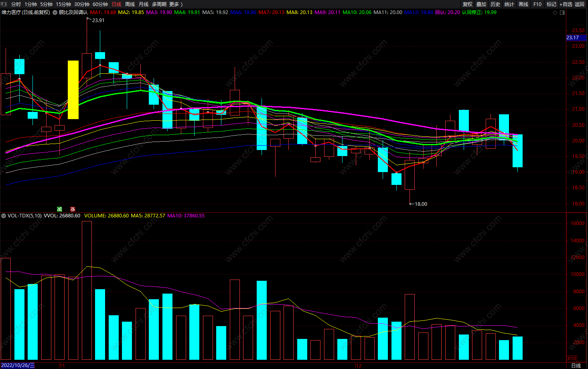Image resolution: width=588 pixels, height=369 pixels.
Task: Click the MA5: 19.92 label in main chart
Action: pos(215,12)
